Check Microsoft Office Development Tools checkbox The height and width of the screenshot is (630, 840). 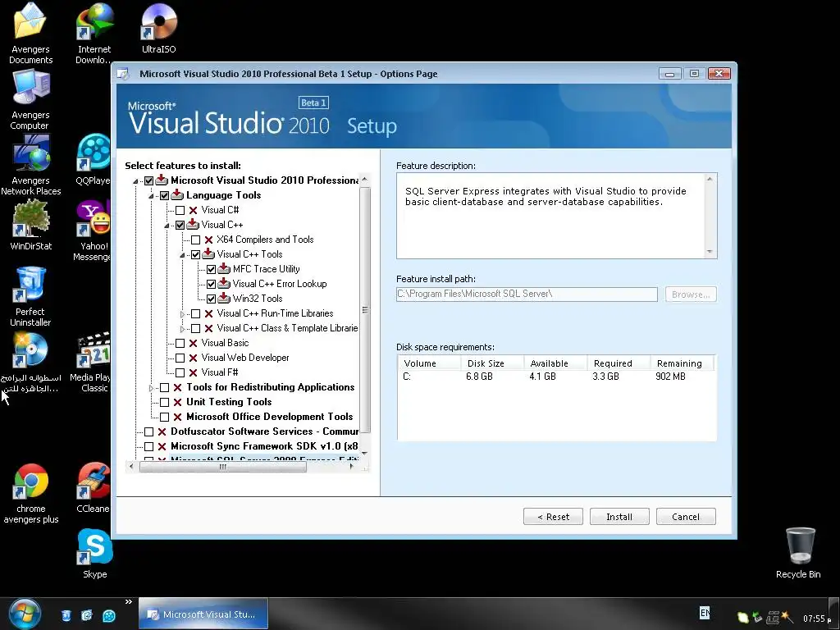pos(164,417)
